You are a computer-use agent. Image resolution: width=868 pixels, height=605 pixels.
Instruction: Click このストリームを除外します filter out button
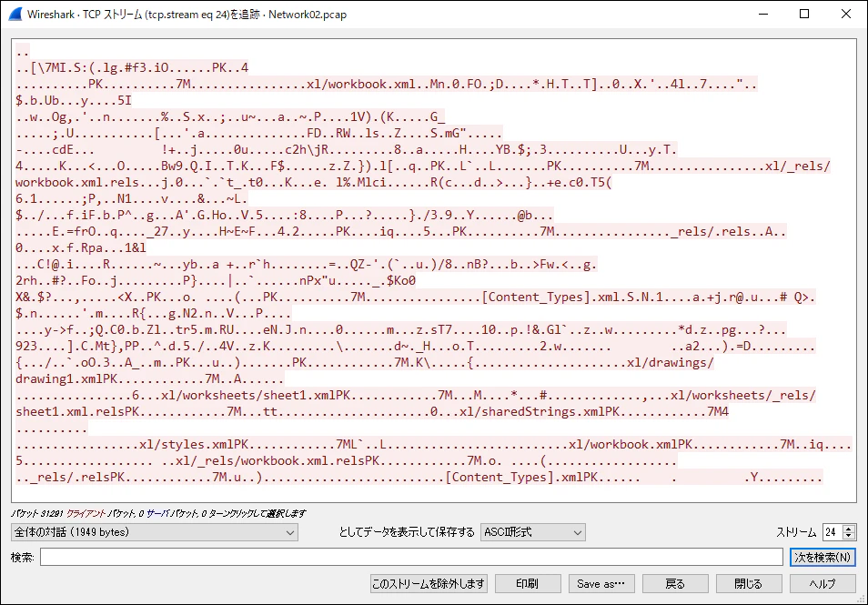[x=429, y=583]
